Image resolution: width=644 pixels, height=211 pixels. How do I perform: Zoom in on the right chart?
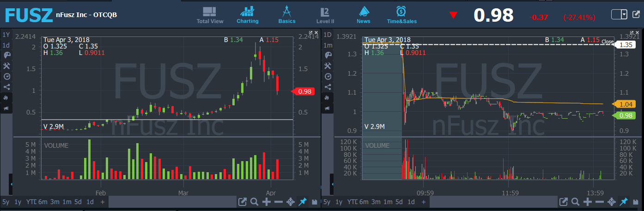coord(587,202)
